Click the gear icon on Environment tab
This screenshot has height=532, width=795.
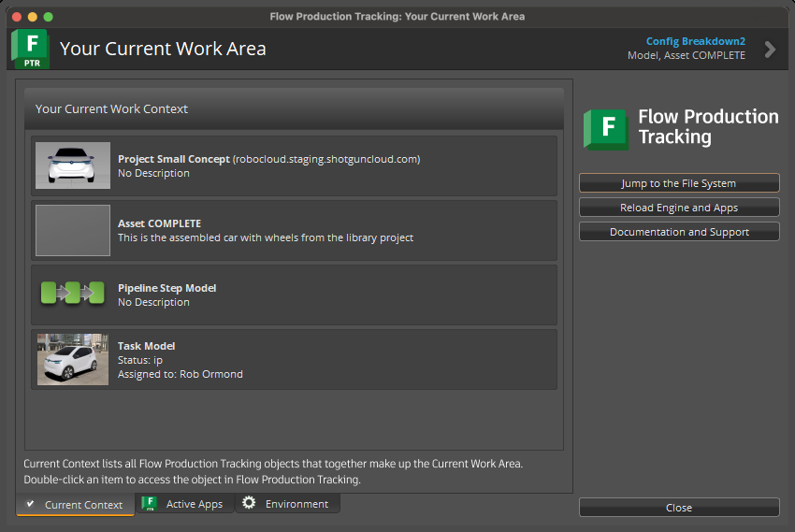pos(249,503)
